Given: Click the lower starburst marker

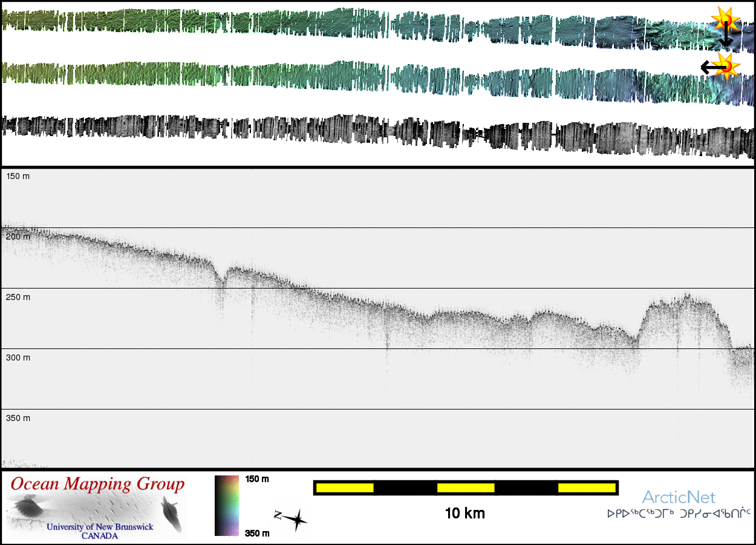Looking at the screenshot, I should (726, 65).
